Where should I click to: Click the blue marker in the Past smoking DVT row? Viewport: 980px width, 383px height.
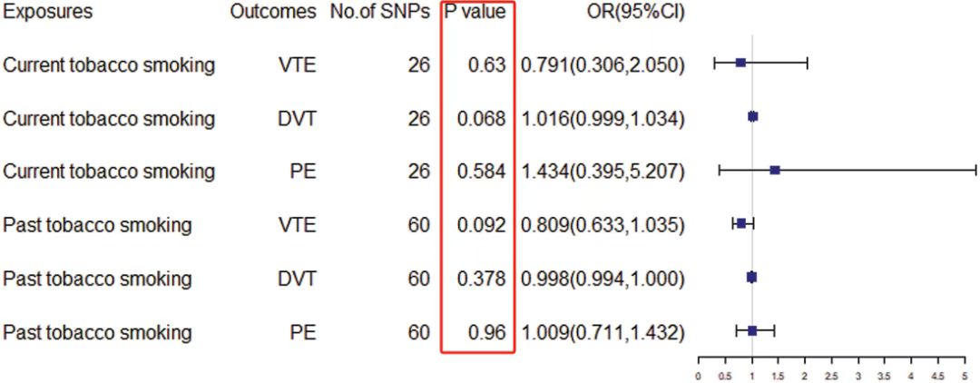coord(751,277)
